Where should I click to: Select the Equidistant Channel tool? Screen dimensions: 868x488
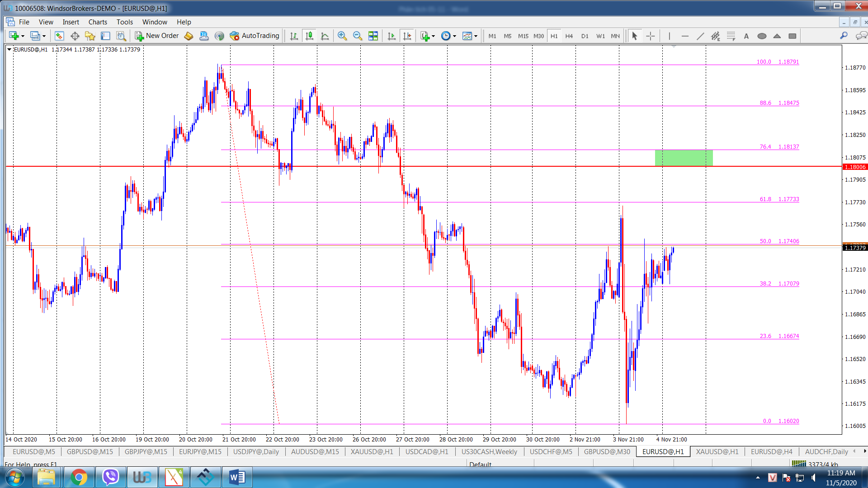[716, 36]
